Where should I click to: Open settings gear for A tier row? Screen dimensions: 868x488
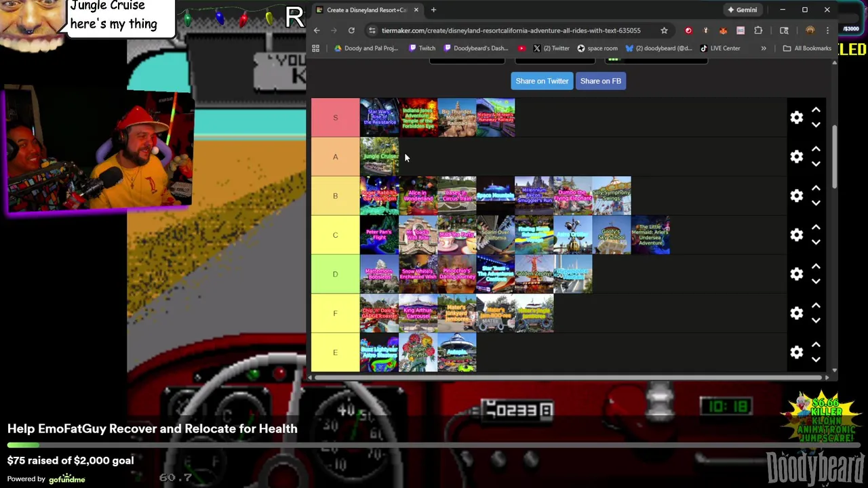tap(797, 157)
